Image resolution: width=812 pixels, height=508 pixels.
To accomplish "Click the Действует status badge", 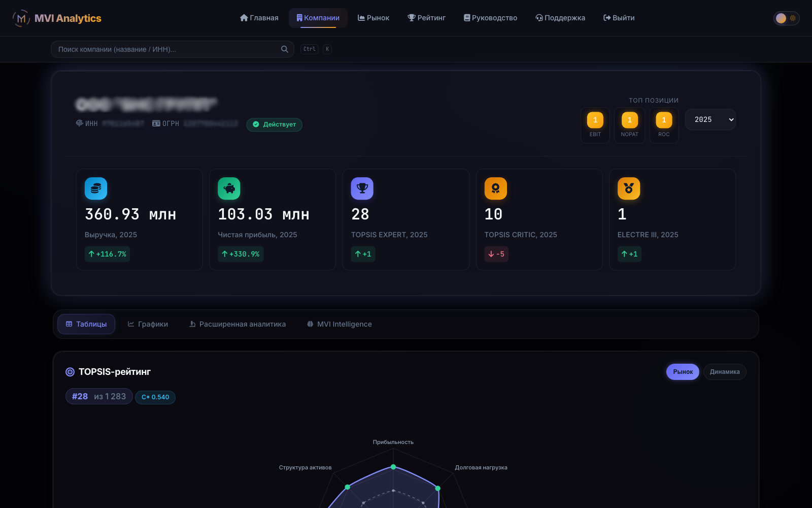I will click(x=275, y=124).
